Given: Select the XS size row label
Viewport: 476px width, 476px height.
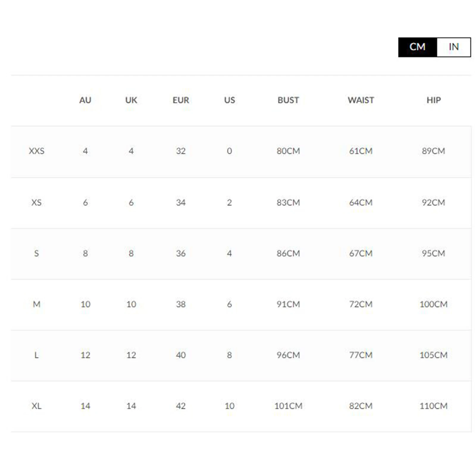Looking at the screenshot, I should [x=36, y=202].
